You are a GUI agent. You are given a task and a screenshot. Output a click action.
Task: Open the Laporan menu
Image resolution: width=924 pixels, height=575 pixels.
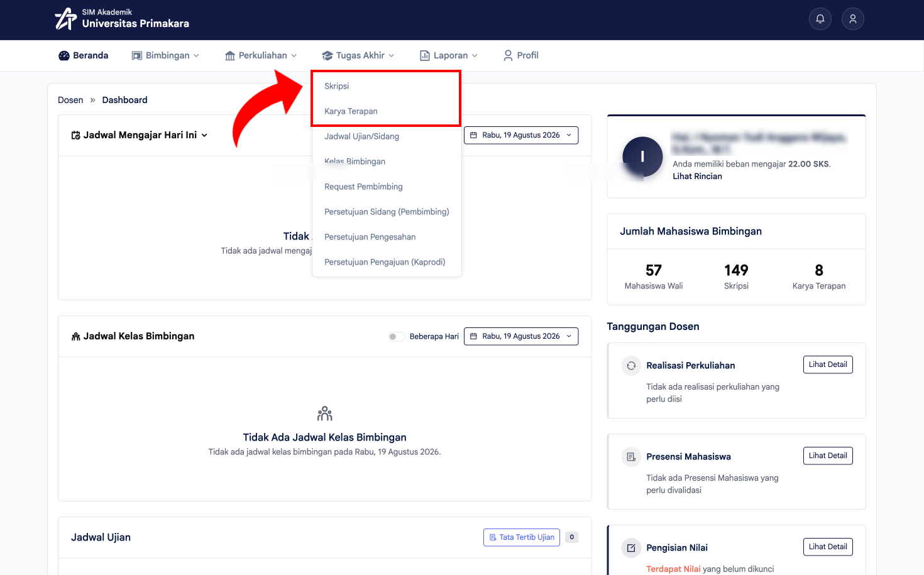(x=449, y=55)
